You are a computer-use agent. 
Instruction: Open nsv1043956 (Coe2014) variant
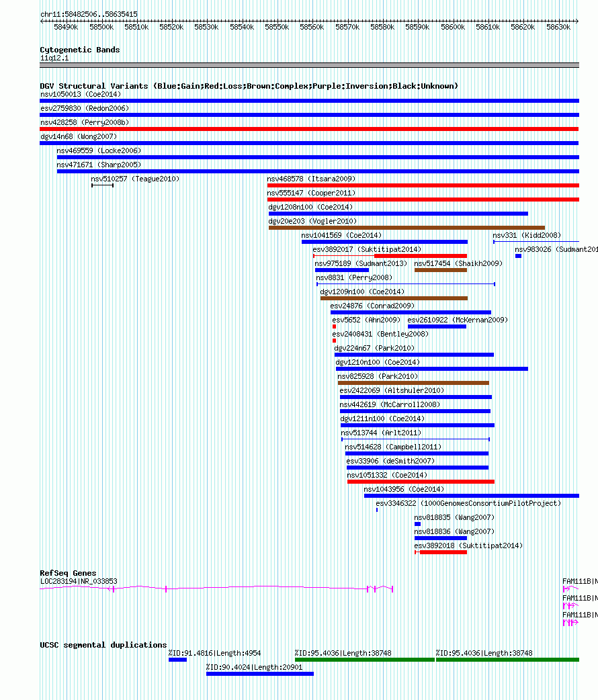click(471, 496)
